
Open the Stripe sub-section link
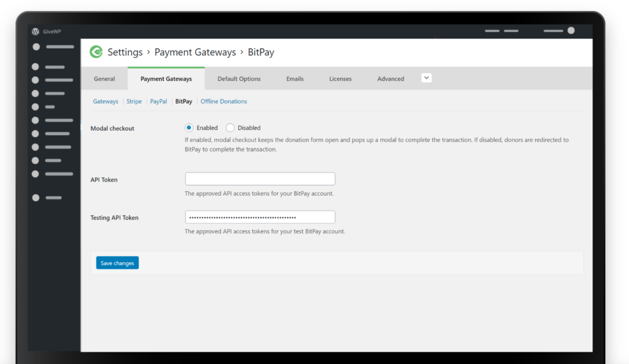tap(134, 101)
